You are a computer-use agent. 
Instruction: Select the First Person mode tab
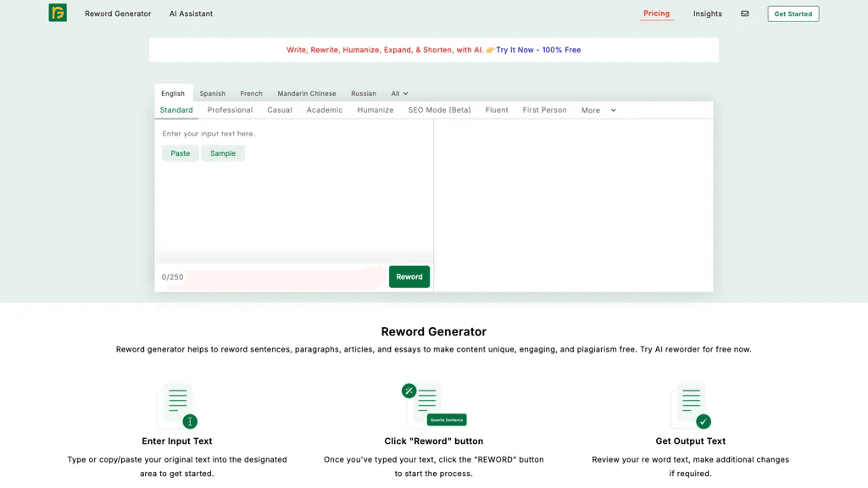tap(545, 110)
